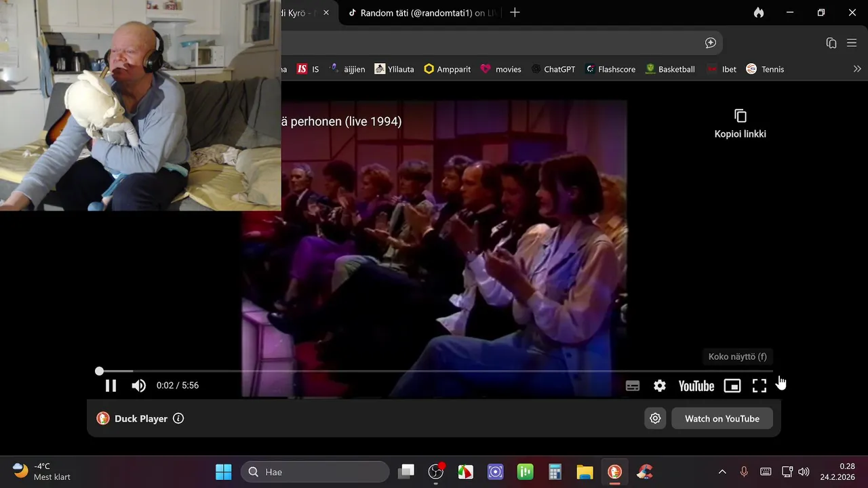Open the Flashscore bookmark
This screenshot has width=868, height=488.
(610, 69)
